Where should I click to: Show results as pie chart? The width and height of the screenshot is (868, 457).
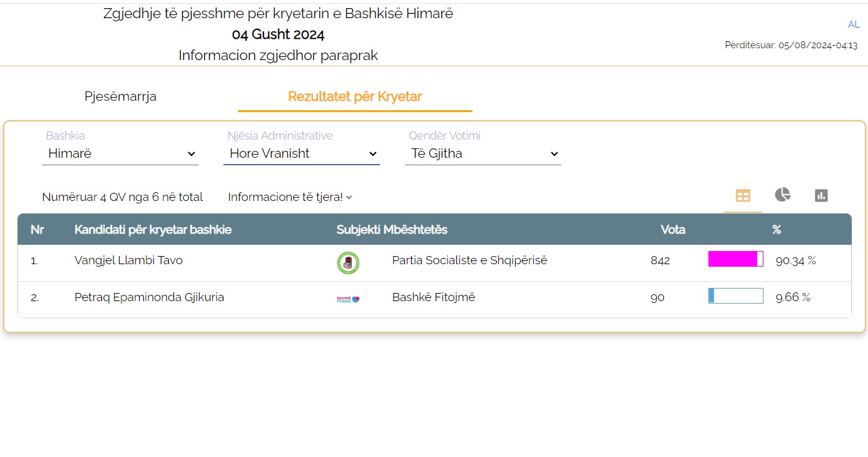(782, 195)
